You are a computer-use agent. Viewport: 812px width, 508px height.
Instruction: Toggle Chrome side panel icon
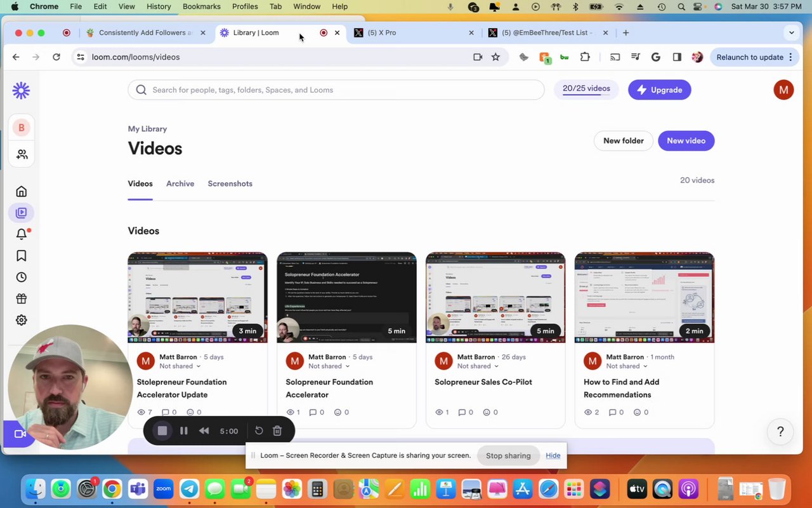(677, 57)
